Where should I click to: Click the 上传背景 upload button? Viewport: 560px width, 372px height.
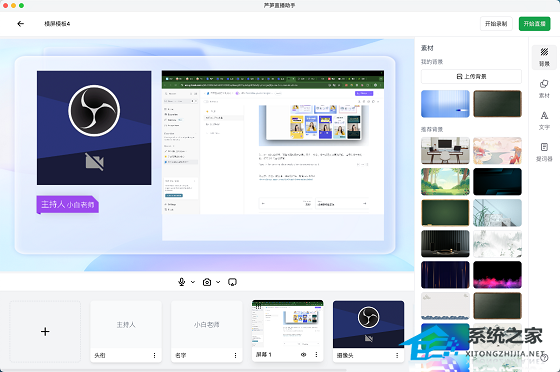coord(471,76)
